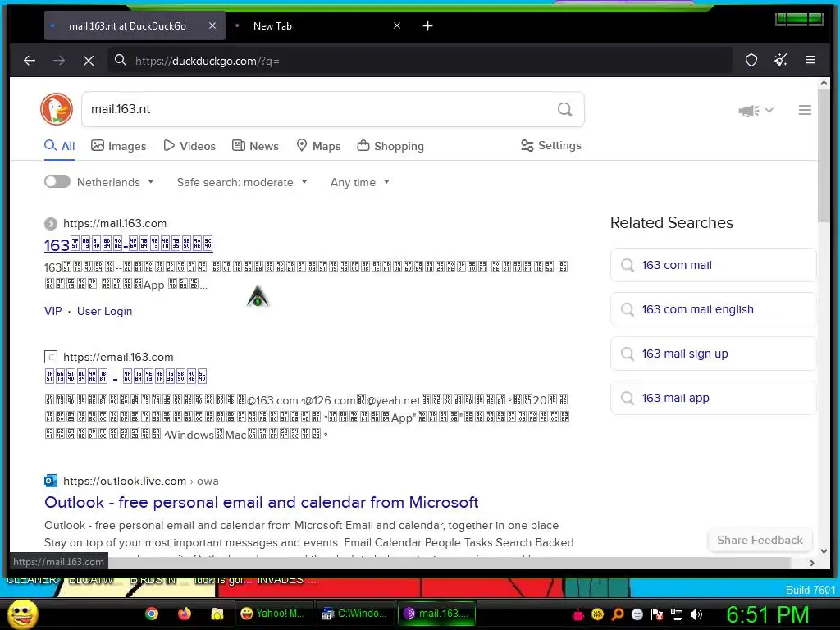Open a new tab with the plus button

pyautogui.click(x=427, y=25)
